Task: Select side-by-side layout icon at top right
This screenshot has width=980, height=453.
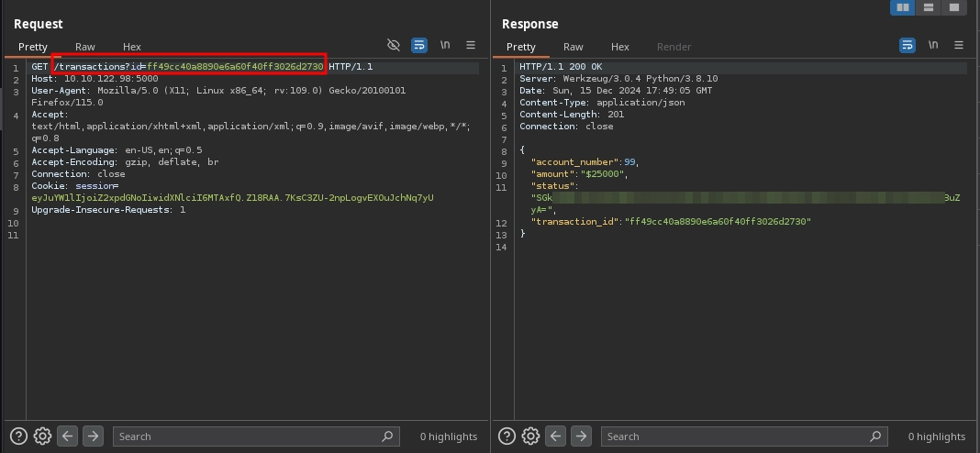Action: click(x=903, y=7)
